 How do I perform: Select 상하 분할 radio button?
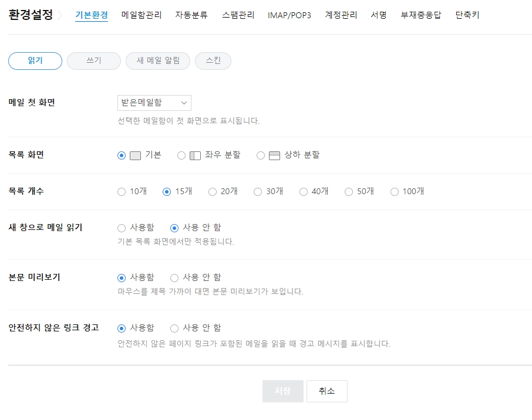click(261, 155)
